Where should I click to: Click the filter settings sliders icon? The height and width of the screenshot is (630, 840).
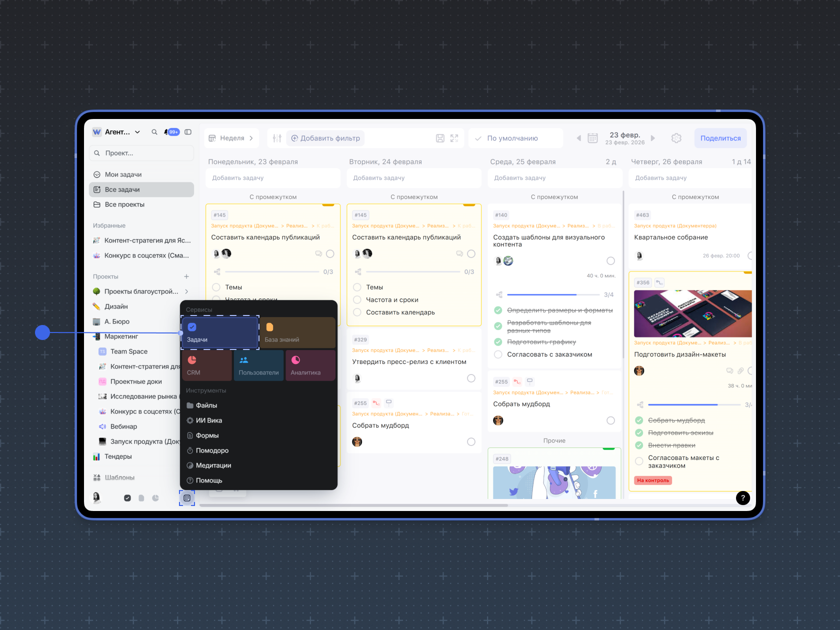(277, 138)
